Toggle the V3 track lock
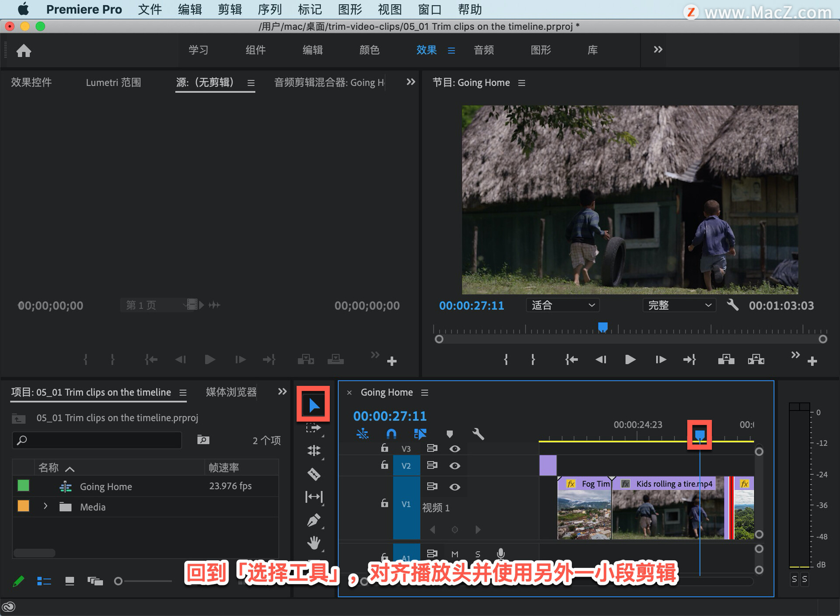This screenshot has height=616, width=840. (384, 448)
